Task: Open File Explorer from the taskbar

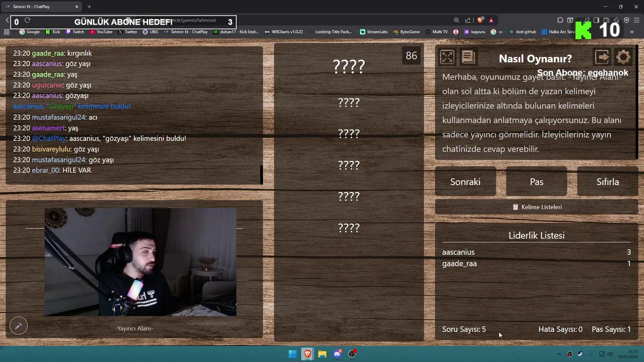Action: point(322,354)
